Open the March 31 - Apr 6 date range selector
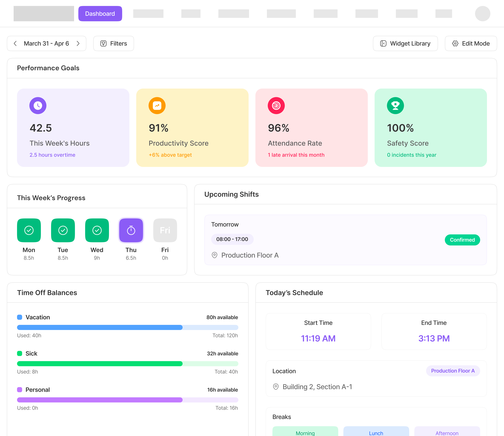The image size is (504, 436). point(46,43)
